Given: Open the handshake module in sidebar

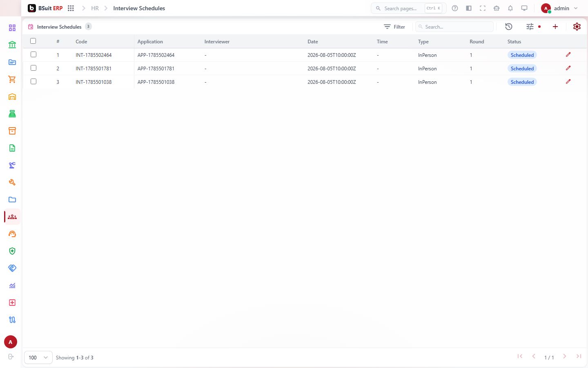Looking at the screenshot, I should pyautogui.click(x=12, y=268).
